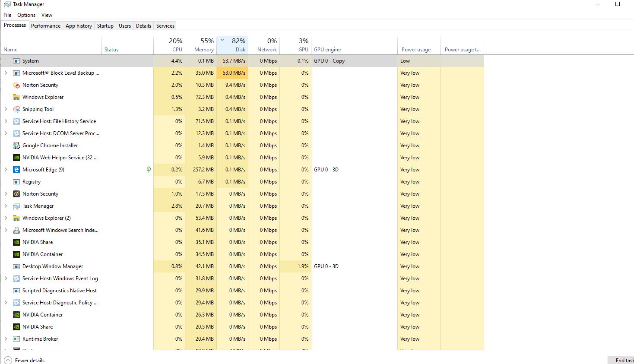Screen dimensions: 634x364
Task: Select the 53.0 MB/s disk usage cell
Action: (232, 73)
